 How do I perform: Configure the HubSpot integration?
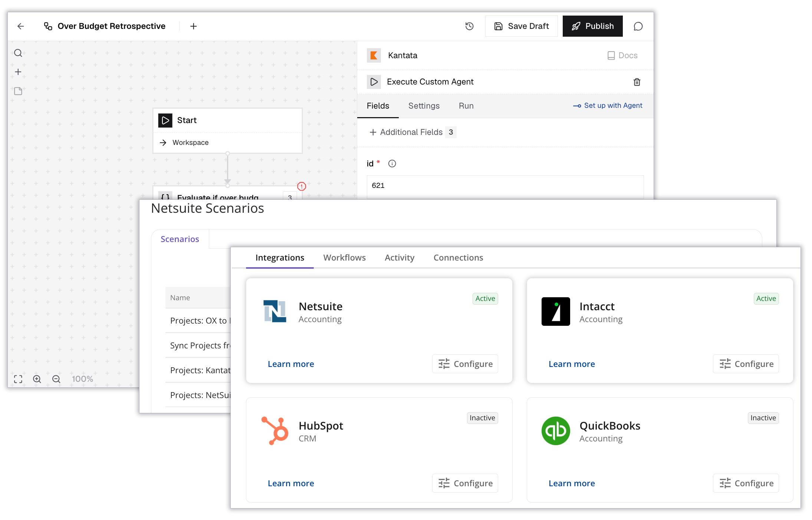click(x=465, y=483)
